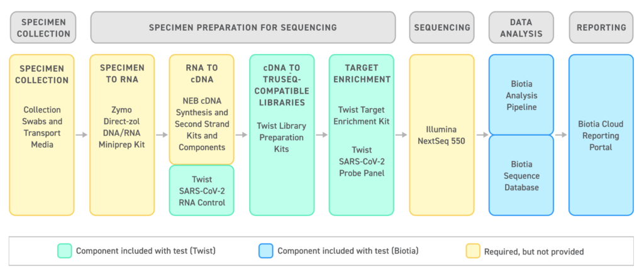Click the Twist SARS-CoV-2 RNA Control box

click(202, 190)
